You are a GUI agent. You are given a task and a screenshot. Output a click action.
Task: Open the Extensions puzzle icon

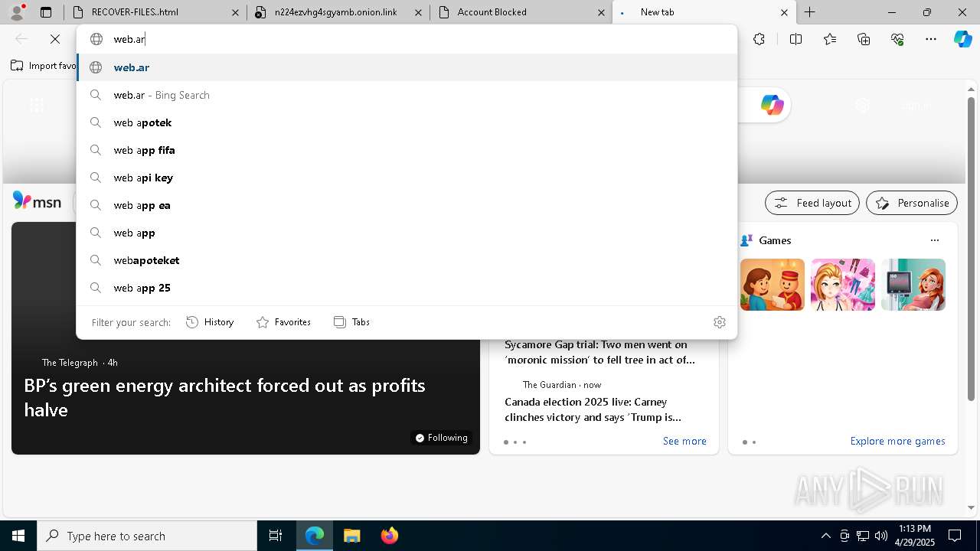[759, 39]
